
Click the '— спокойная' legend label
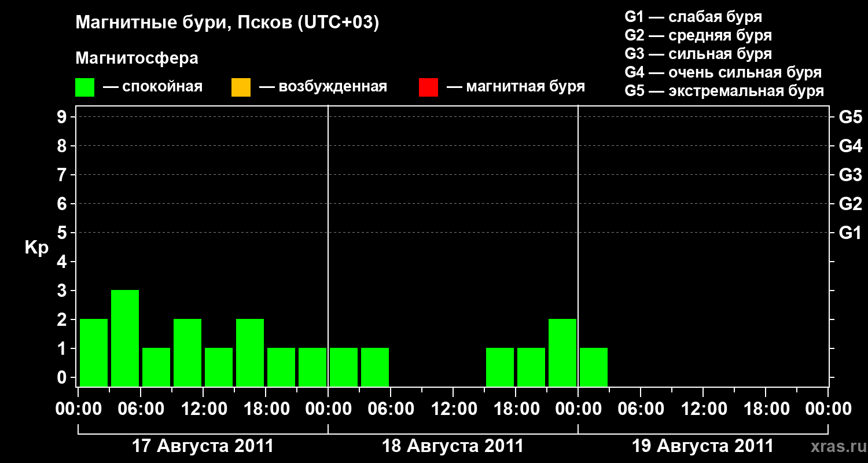[x=153, y=87]
